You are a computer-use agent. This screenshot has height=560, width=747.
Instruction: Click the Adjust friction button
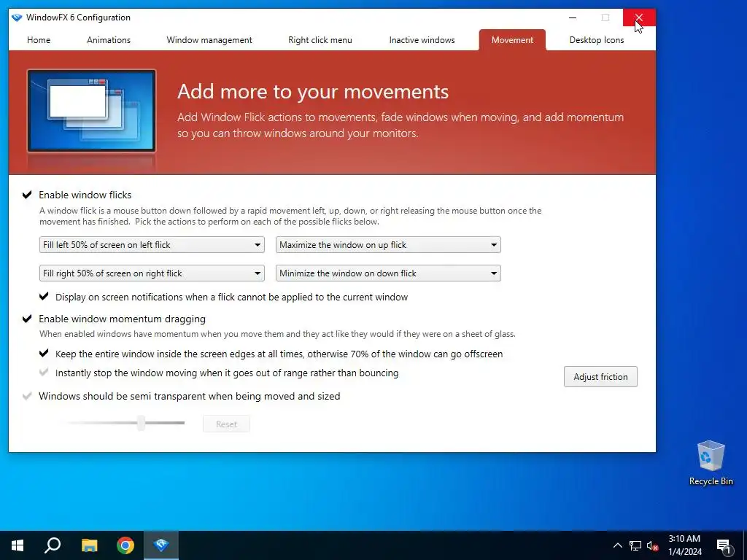pos(600,377)
